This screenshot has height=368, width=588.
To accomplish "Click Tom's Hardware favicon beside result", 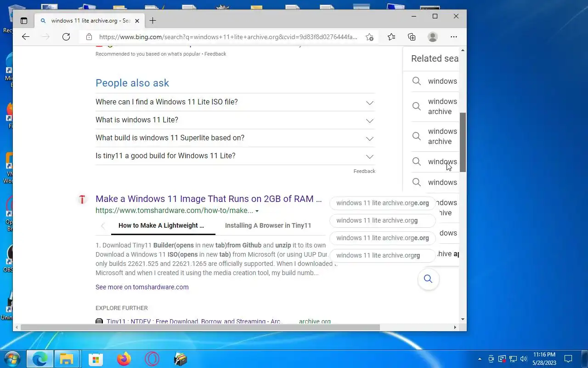I will point(82,199).
